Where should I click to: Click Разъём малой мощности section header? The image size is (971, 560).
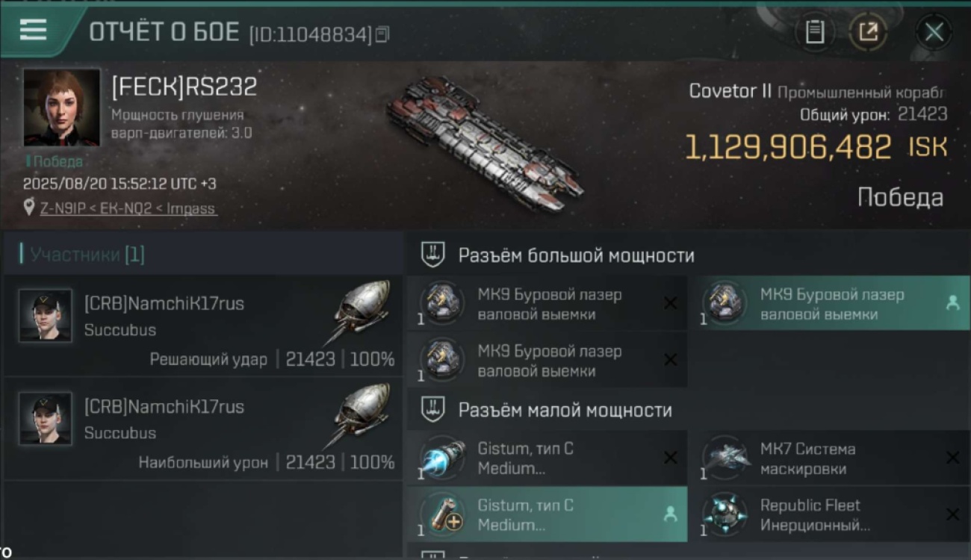[565, 410]
